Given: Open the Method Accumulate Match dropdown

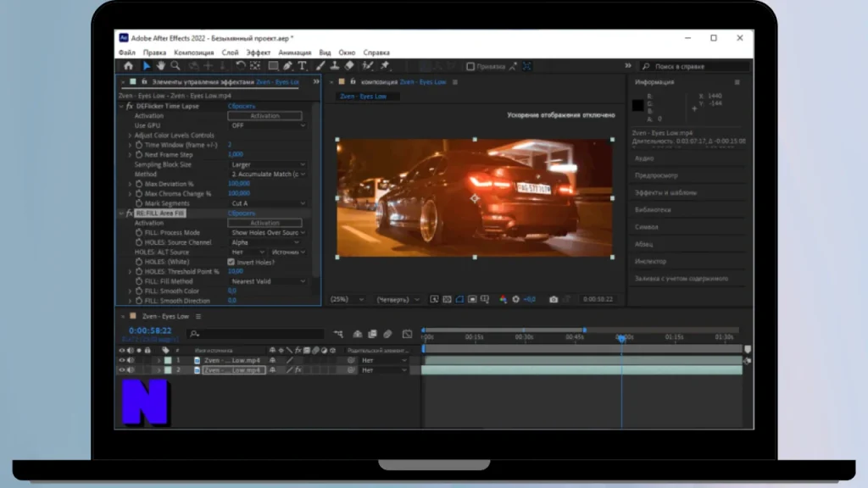Looking at the screenshot, I should coord(267,174).
